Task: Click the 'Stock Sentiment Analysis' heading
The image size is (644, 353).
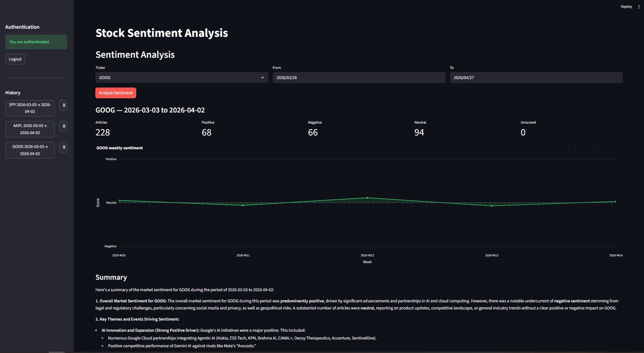Action: (162, 33)
